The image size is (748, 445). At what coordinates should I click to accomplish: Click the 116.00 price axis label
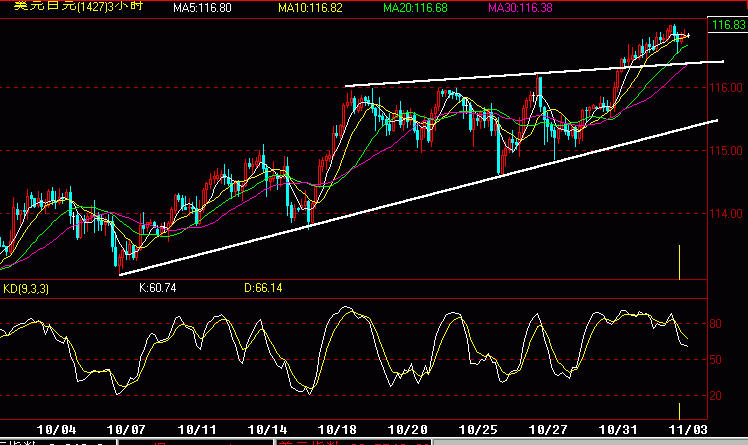tap(726, 88)
